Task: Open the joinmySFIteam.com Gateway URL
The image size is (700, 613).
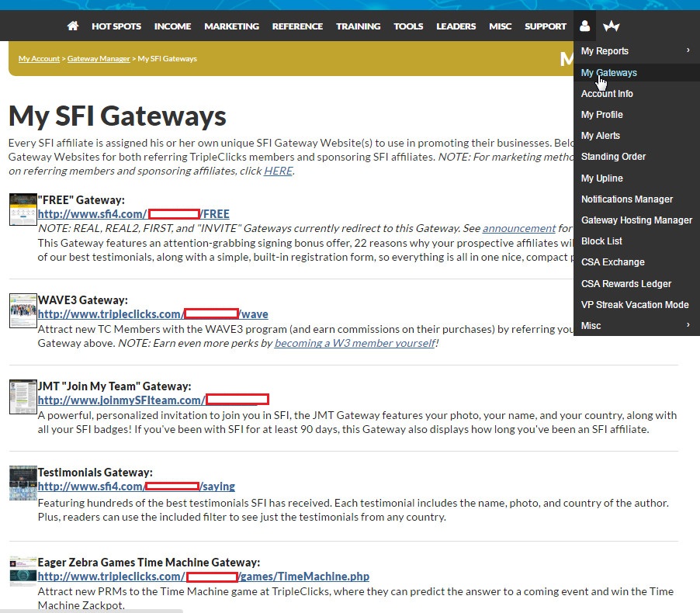Action: (x=153, y=400)
